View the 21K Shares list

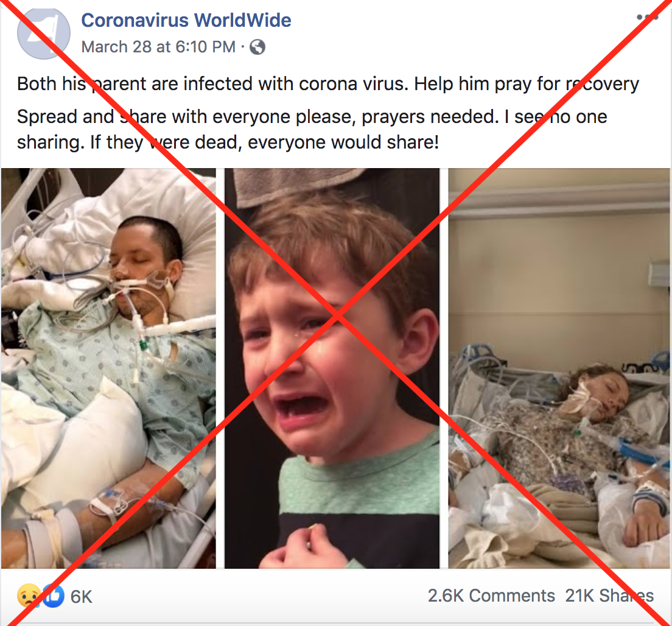(609, 596)
